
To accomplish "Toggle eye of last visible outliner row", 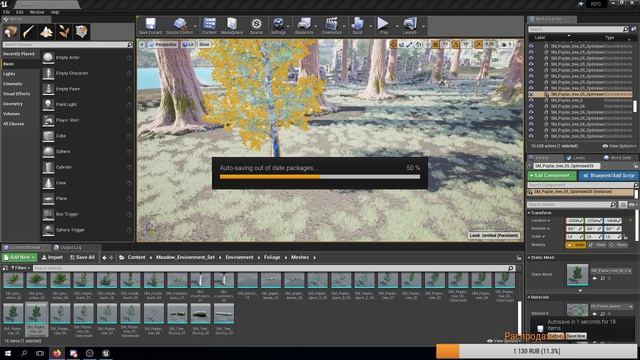I will coord(531,136).
